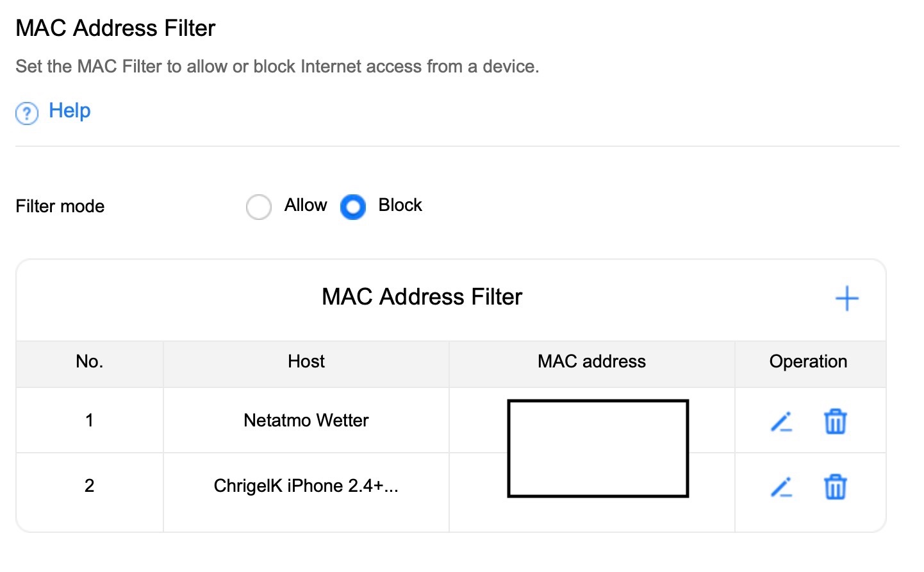Edit the ChrigelK iPhone entry
924x572 pixels.
tap(781, 487)
